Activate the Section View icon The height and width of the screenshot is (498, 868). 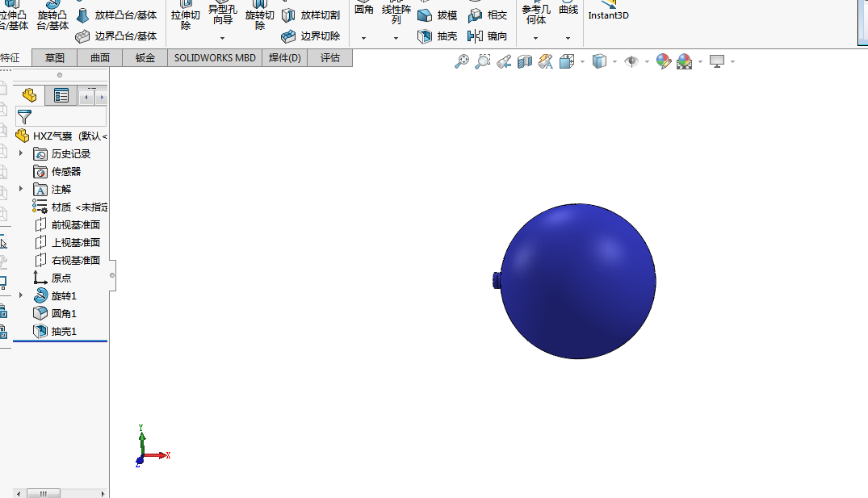point(525,61)
